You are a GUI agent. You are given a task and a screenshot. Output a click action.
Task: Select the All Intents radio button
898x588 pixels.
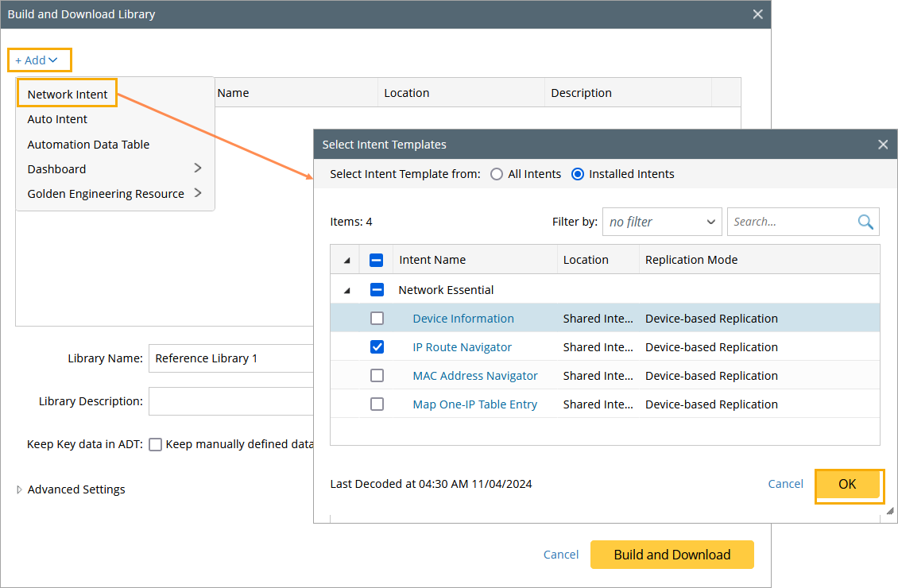497,174
